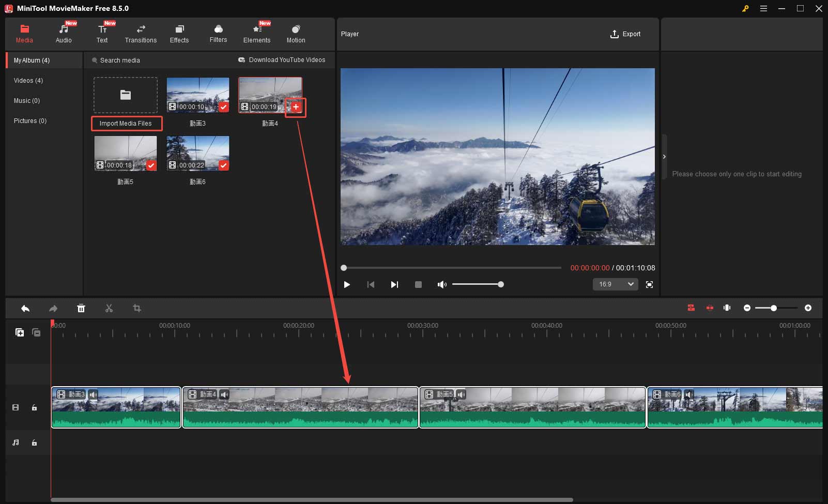Click the Import Media Files button
828x504 pixels.
(x=127, y=124)
